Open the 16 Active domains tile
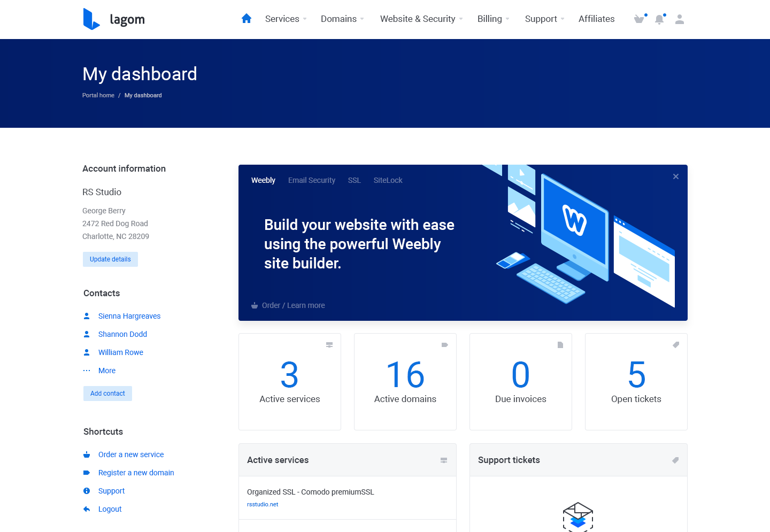770x532 pixels. pos(405,382)
